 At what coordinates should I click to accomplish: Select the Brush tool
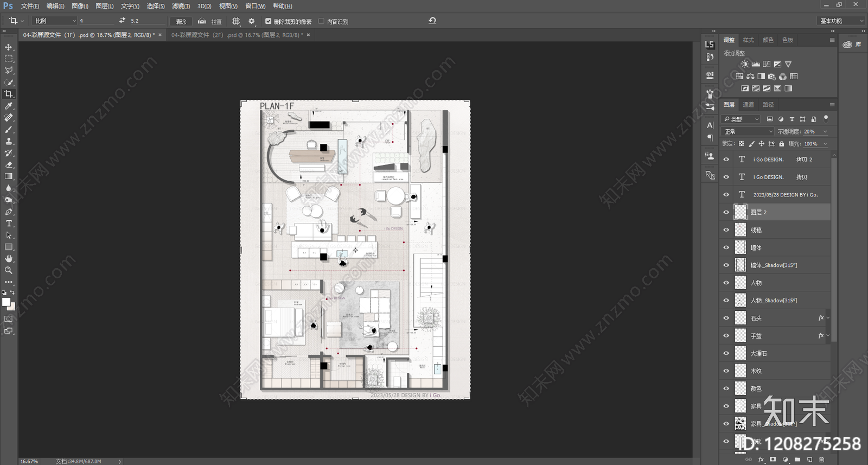[x=9, y=130]
